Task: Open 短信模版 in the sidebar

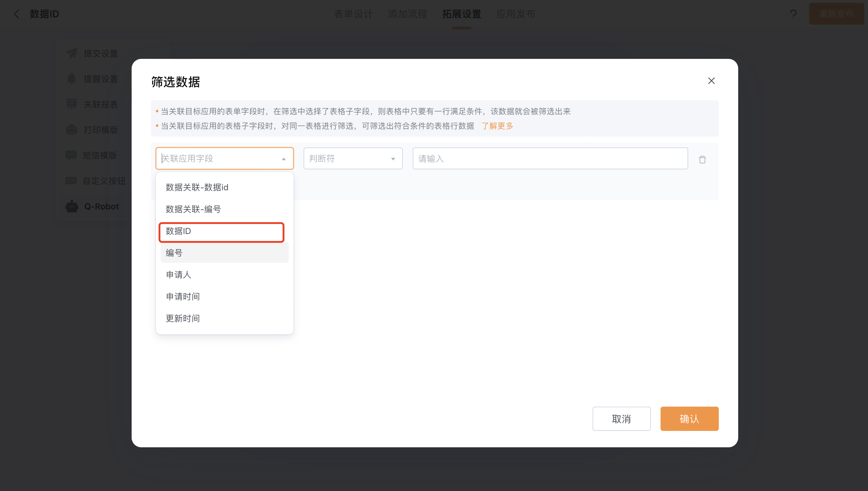Action: (x=100, y=155)
